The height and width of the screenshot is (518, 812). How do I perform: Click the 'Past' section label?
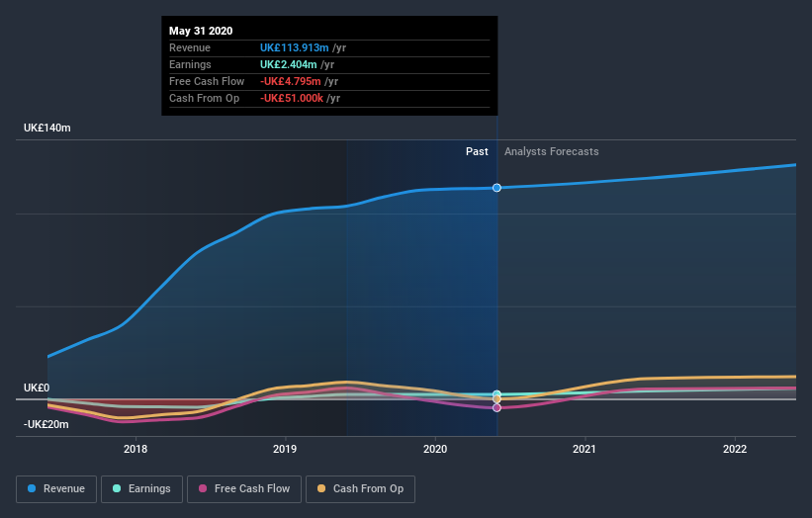(x=477, y=151)
